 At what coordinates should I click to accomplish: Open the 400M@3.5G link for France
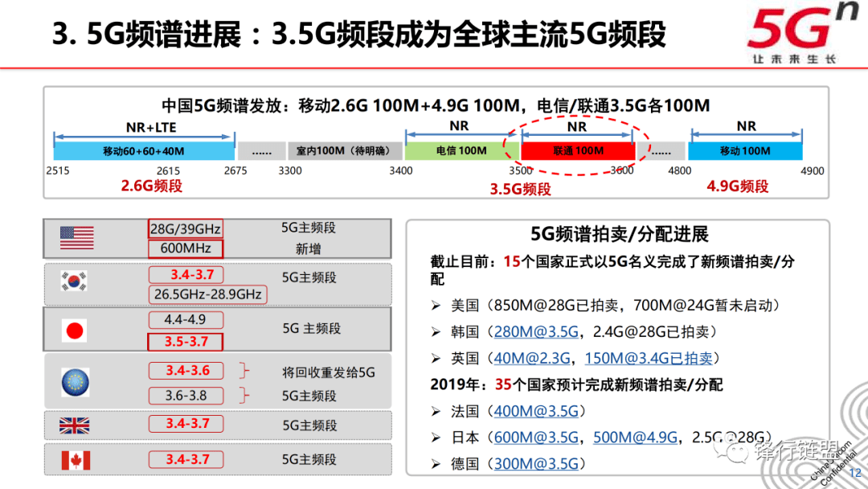[536, 410]
